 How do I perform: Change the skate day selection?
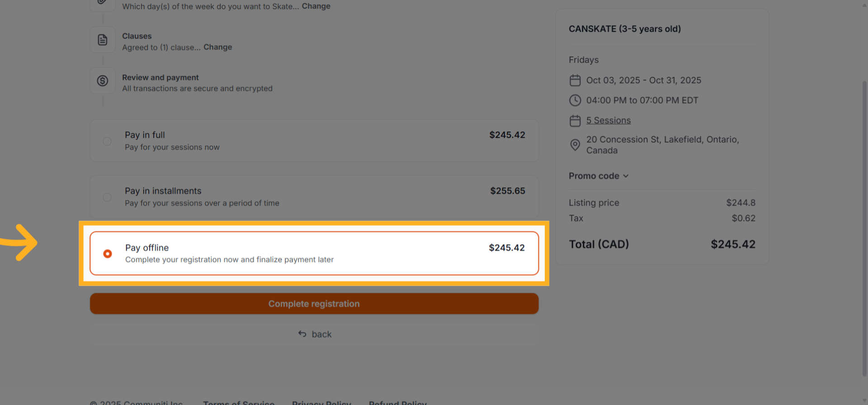click(x=316, y=6)
